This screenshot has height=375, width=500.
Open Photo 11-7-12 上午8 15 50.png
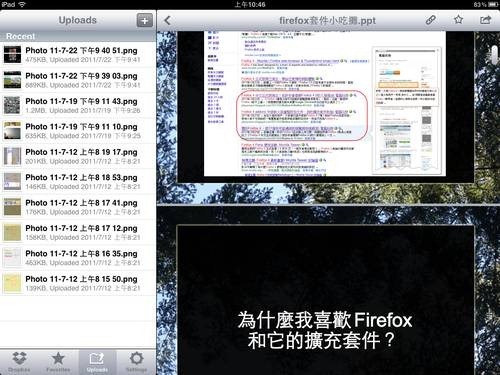click(x=78, y=283)
